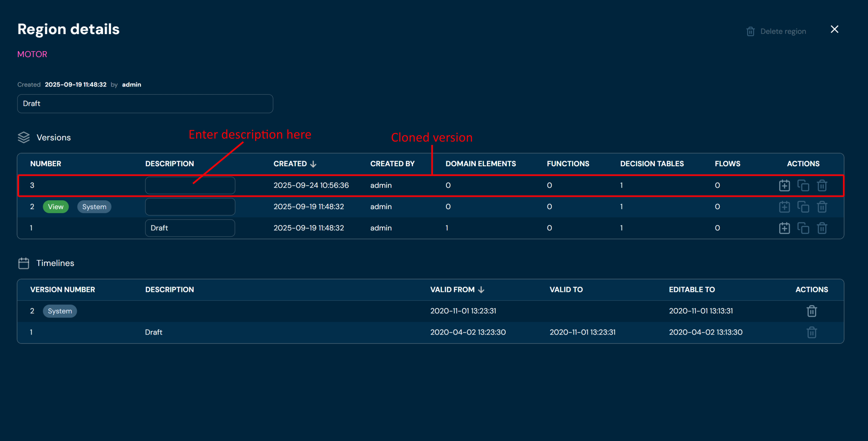The width and height of the screenshot is (868, 441).
Task: Close the Region details dialog
Action: point(834,29)
